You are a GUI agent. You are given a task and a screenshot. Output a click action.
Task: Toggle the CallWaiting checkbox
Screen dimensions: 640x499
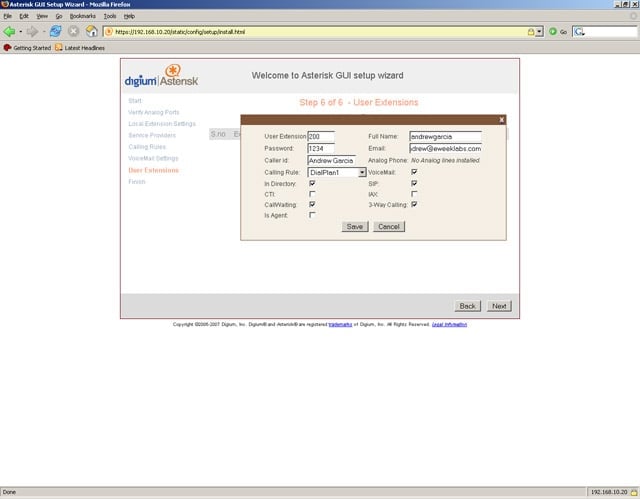tap(312, 204)
